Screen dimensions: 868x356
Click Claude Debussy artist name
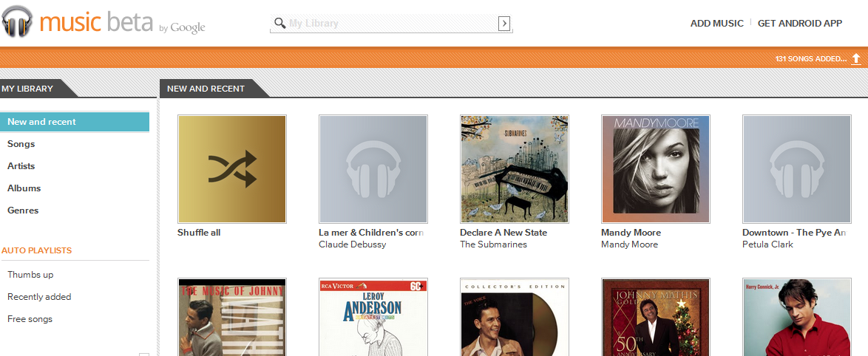coord(353,244)
